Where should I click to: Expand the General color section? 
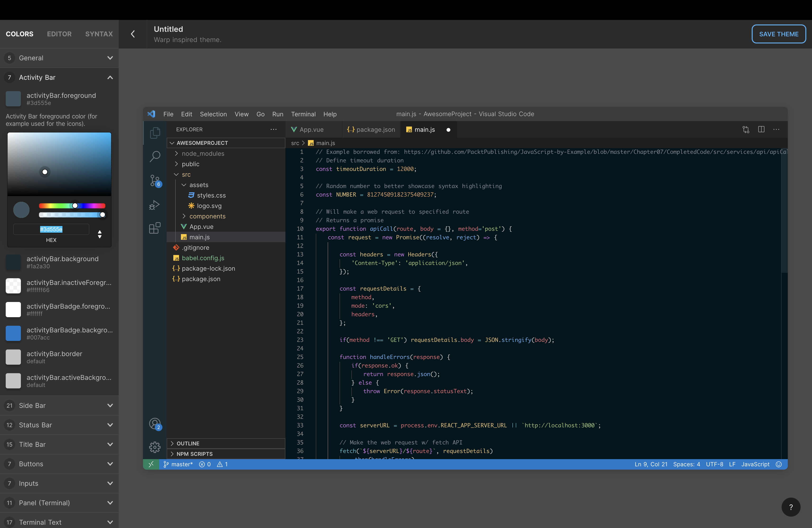(x=110, y=58)
